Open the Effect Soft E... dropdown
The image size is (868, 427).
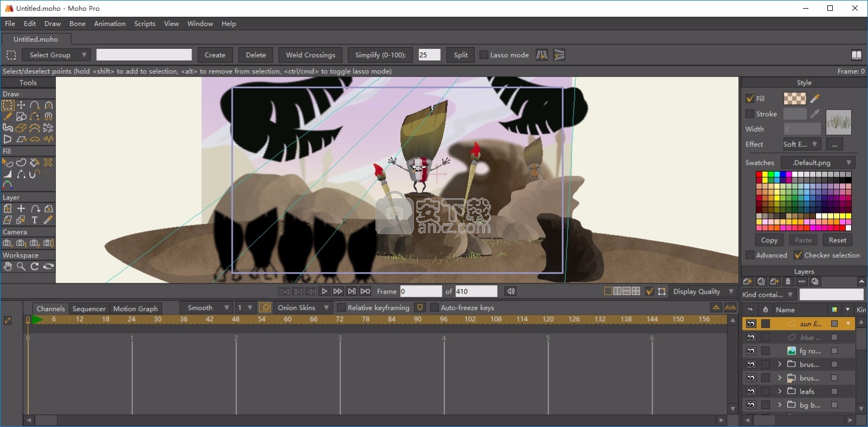click(801, 144)
